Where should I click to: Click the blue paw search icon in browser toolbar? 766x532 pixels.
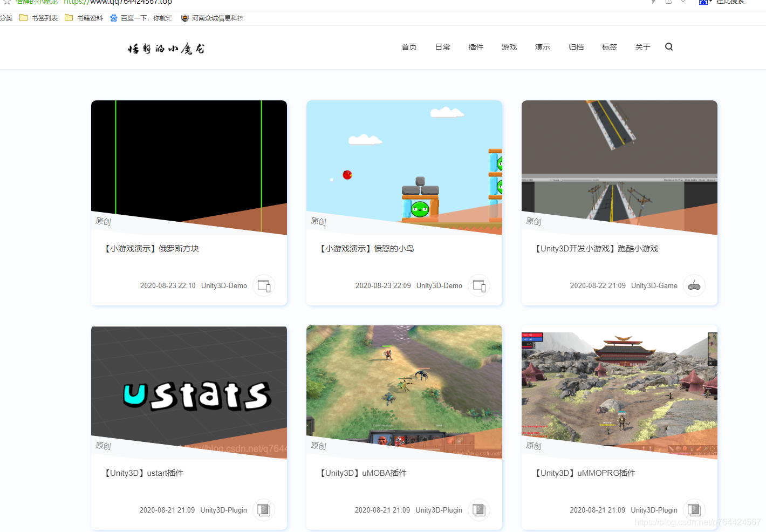(703, 2)
